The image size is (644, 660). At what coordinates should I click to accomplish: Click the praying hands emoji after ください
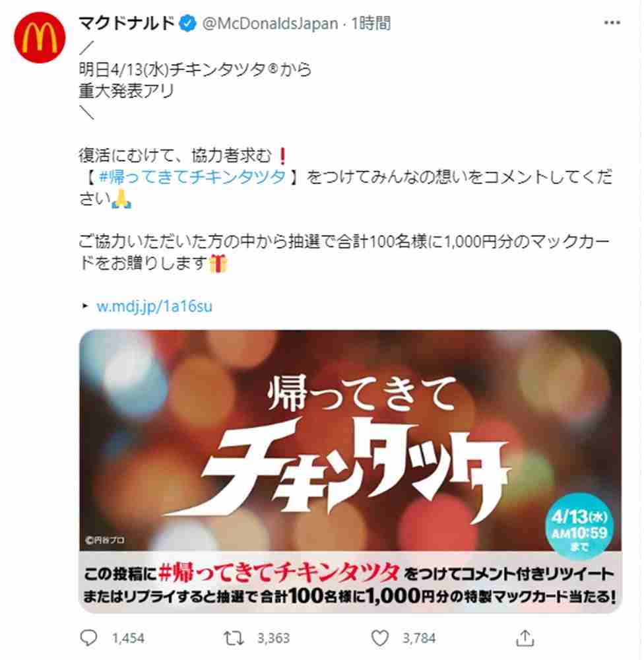coord(121,199)
